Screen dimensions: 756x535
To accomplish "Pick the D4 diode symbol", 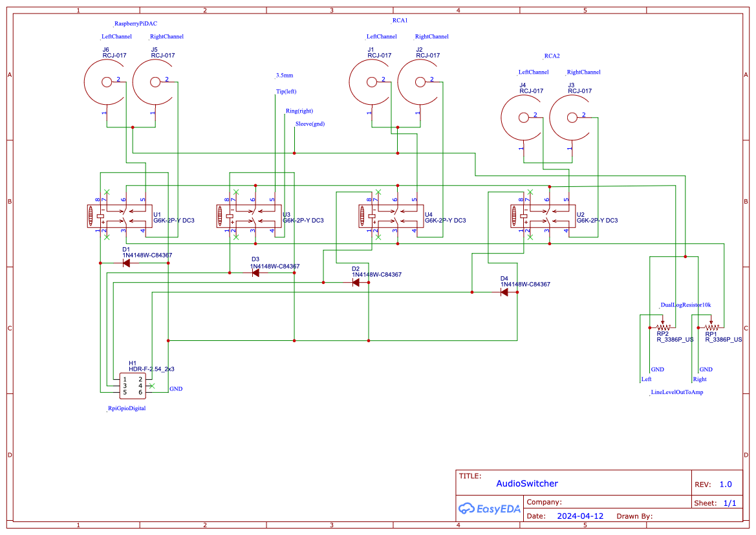I will tap(504, 292).
